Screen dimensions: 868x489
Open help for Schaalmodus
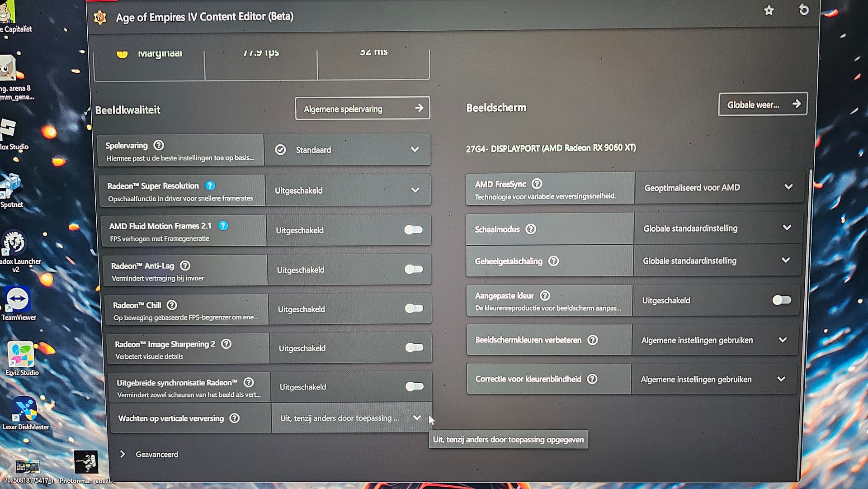(x=531, y=229)
